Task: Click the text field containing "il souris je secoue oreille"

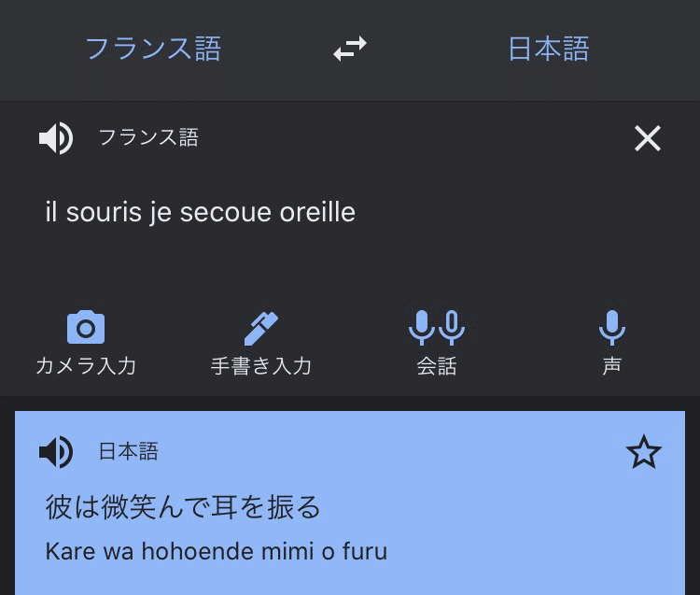Action: click(x=201, y=212)
